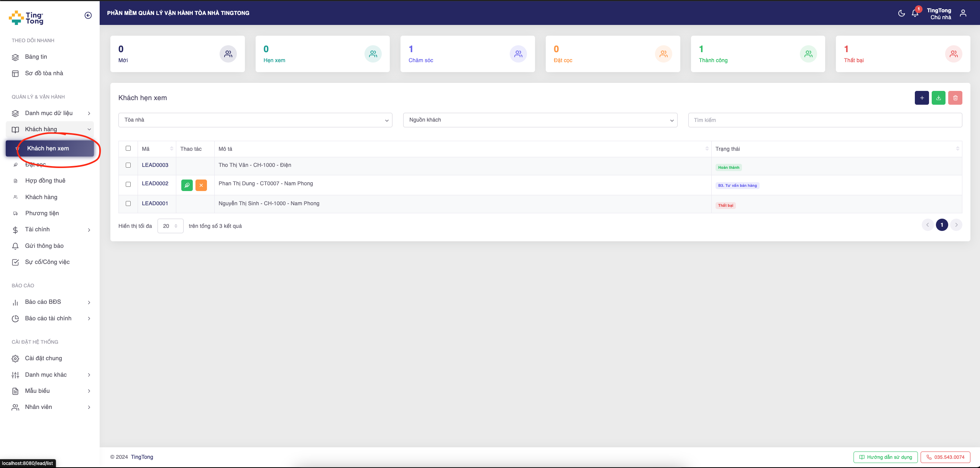Open the LEAD0002 link

[155, 184]
